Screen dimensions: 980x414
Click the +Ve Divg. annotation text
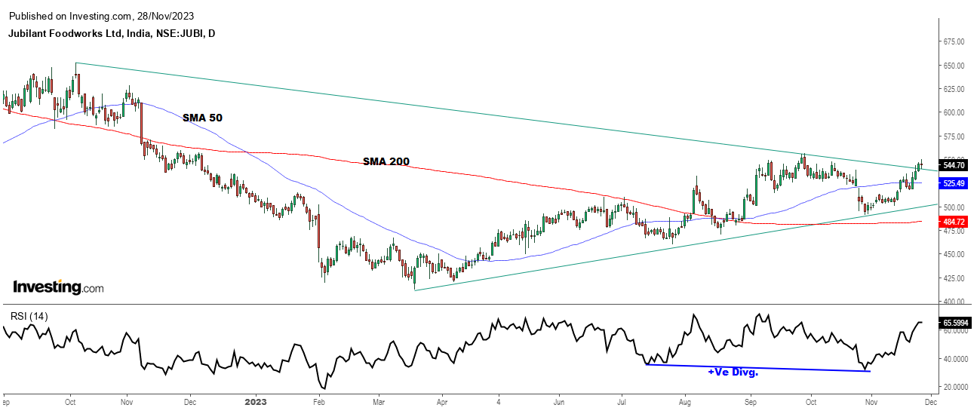point(733,373)
